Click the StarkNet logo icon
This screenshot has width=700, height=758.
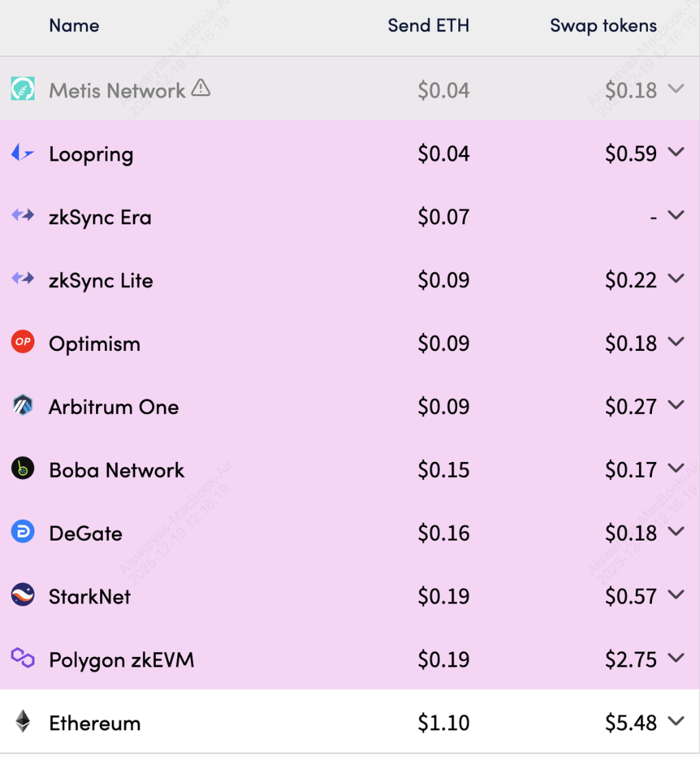[x=23, y=595]
